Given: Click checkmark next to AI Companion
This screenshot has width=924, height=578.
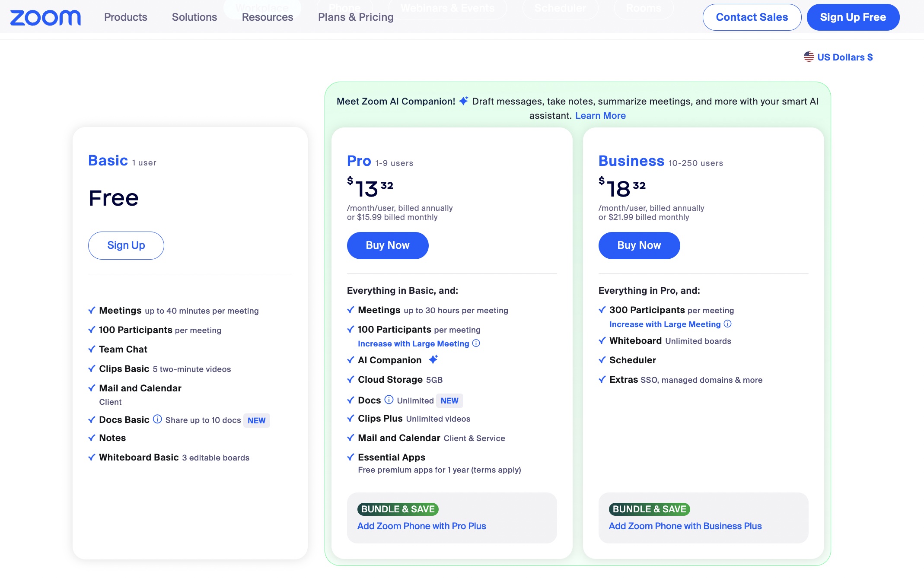Looking at the screenshot, I should (x=350, y=360).
